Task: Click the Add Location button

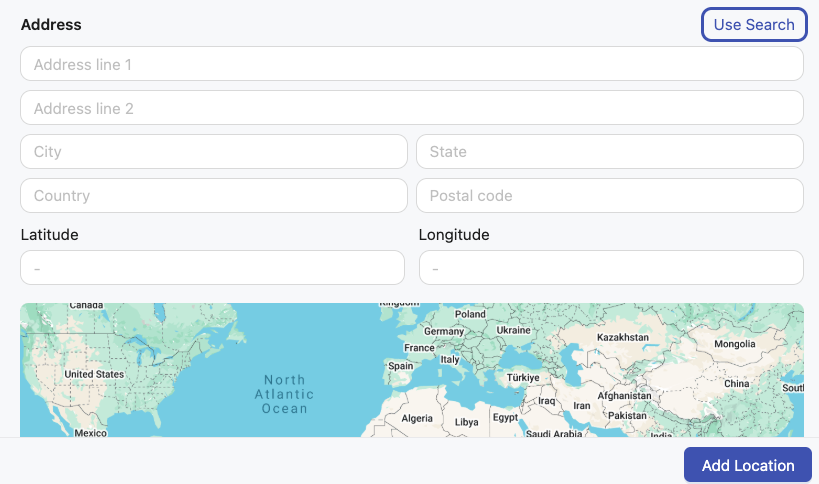Action: click(x=747, y=465)
